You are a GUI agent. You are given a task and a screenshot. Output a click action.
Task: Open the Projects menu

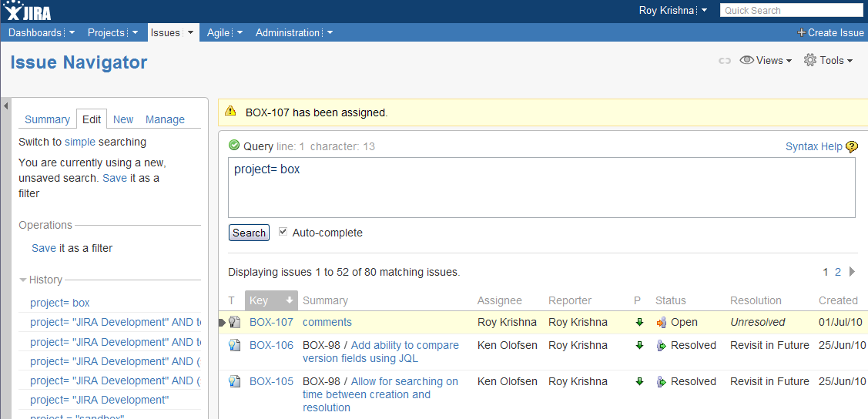tap(106, 32)
